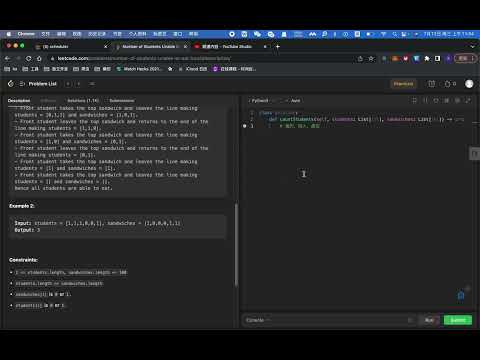The height and width of the screenshot is (360, 480).
Task: Click the Premium button
Action: pos(403,84)
